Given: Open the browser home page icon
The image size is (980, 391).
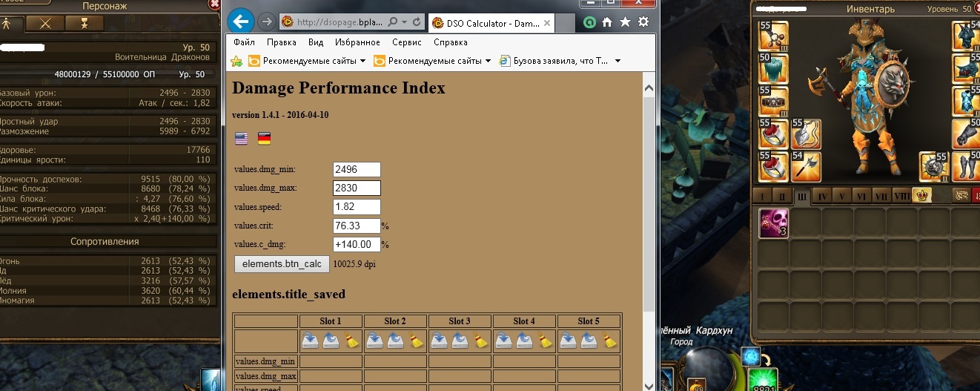Looking at the screenshot, I should click(x=607, y=22).
